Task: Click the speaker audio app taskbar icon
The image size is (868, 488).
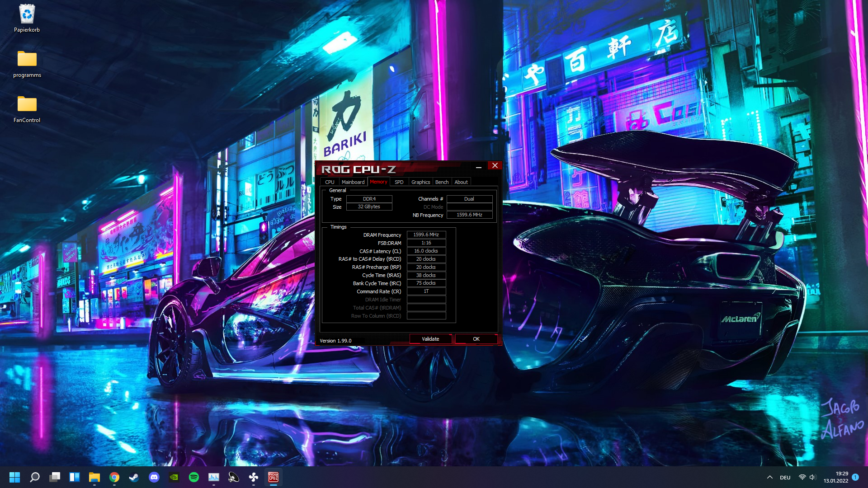Action: (234, 477)
